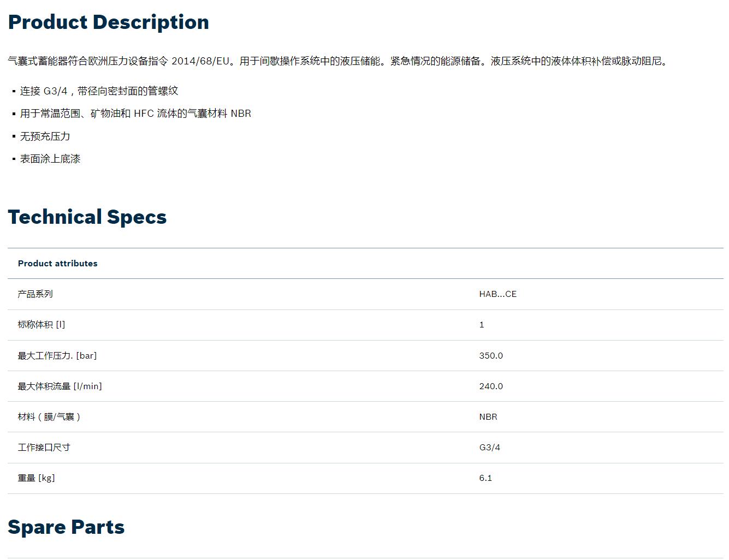Click the 最大体积流量 [l/min] label
Image resolution: width=729 pixels, height=560 pixels.
[x=60, y=386]
